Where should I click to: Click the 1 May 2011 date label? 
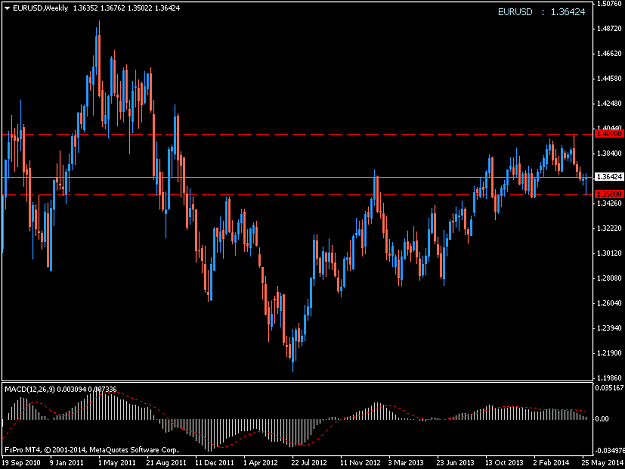coord(117,463)
